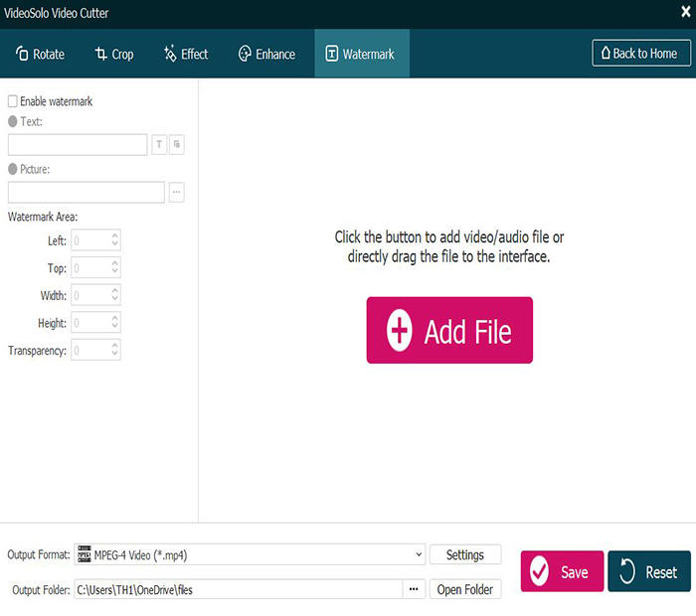This screenshot has width=696, height=616.
Task: Decrease the Top value with down arrow
Action: pyautogui.click(x=115, y=272)
